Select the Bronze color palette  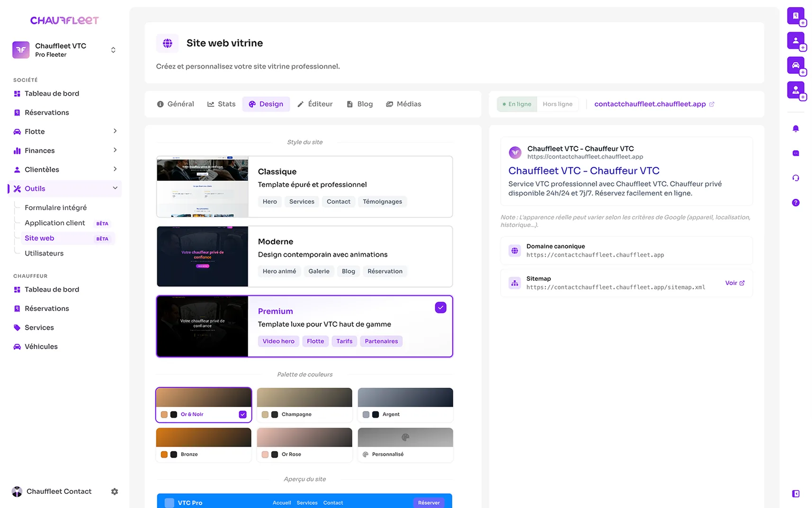pyautogui.click(x=204, y=445)
